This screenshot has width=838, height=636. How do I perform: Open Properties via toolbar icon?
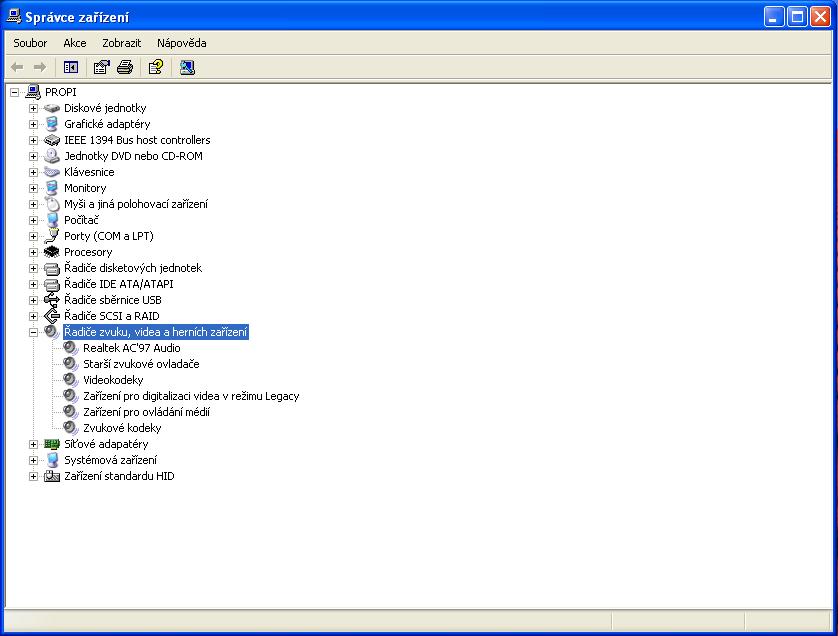click(x=102, y=67)
